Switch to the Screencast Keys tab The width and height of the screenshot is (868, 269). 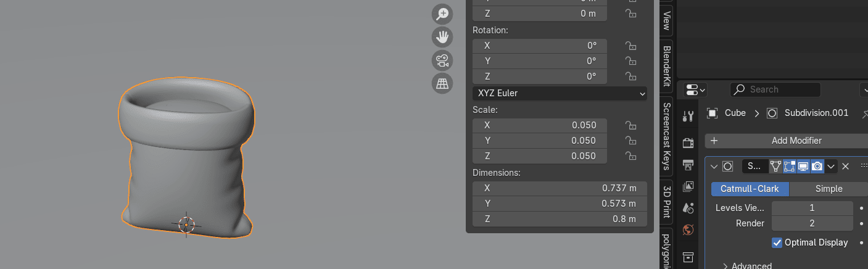pyautogui.click(x=666, y=136)
